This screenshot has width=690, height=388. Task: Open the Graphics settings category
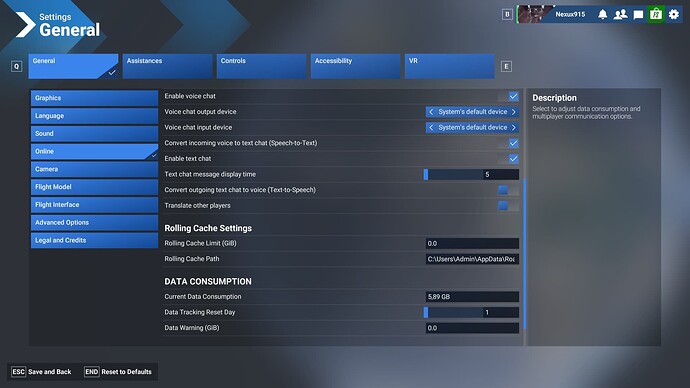[x=94, y=98]
